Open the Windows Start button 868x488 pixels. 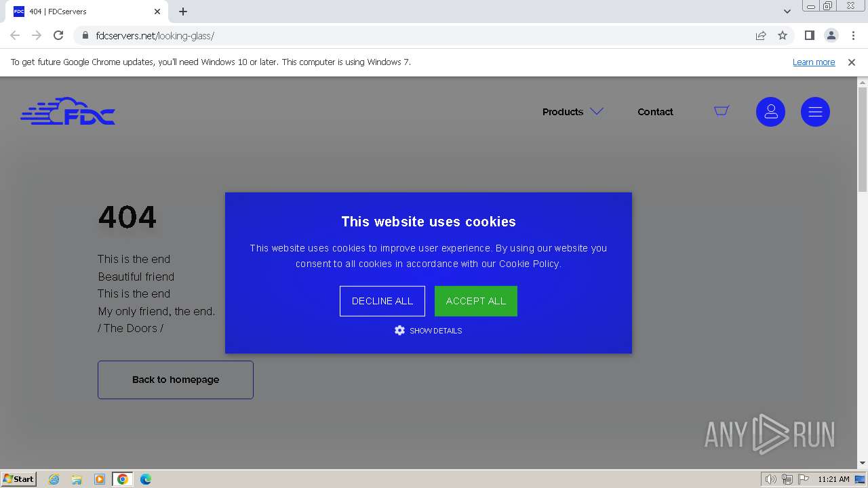19,479
